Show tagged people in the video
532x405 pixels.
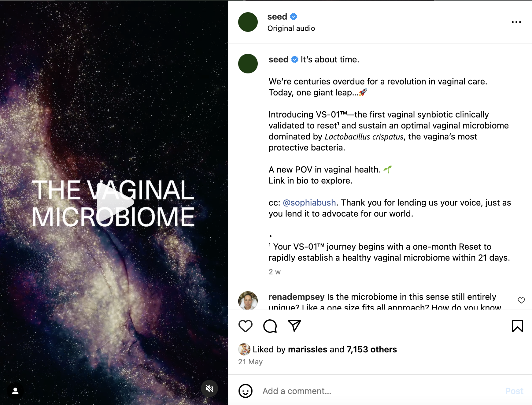click(x=15, y=391)
